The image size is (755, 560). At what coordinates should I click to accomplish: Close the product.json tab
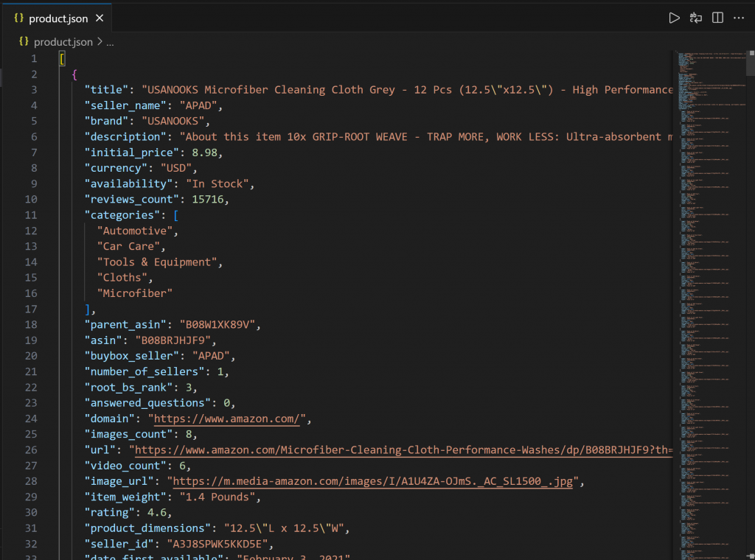point(100,18)
